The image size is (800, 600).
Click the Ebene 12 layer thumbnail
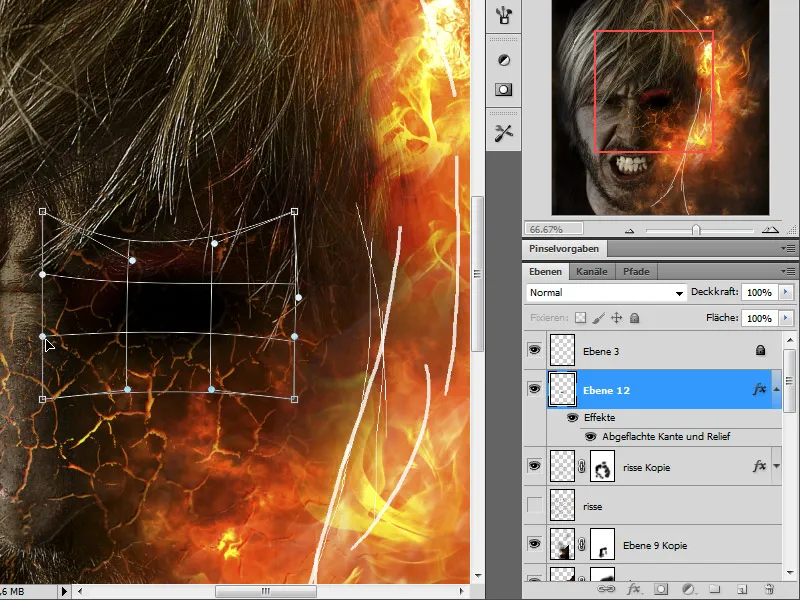point(562,389)
